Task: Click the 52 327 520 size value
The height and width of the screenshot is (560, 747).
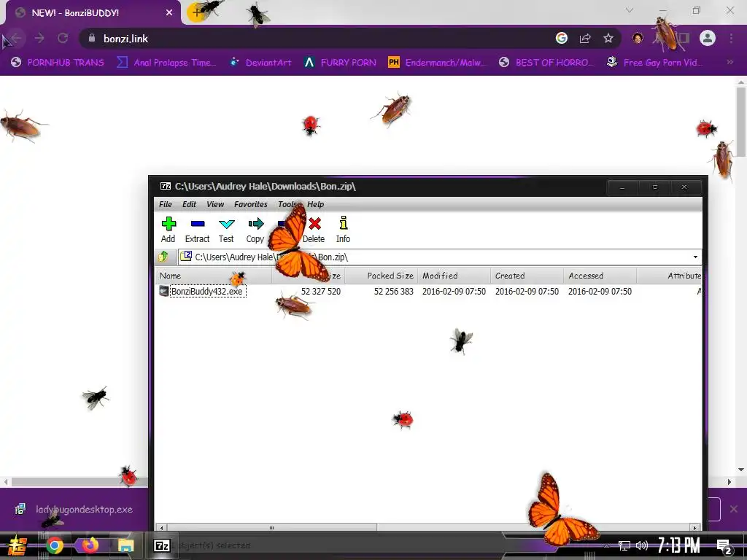Action: pos(321,292)
